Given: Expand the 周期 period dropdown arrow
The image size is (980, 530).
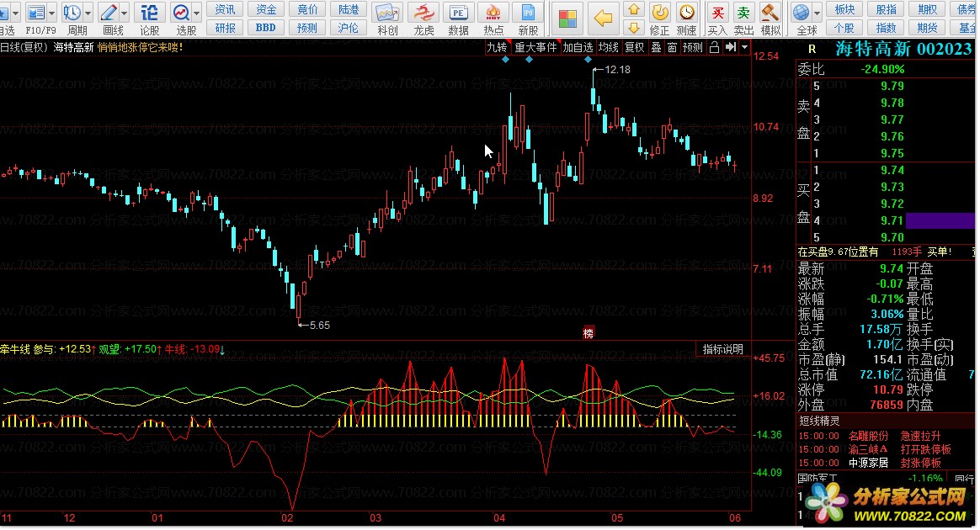Looking at the screenshot, I should pos(88,13).
